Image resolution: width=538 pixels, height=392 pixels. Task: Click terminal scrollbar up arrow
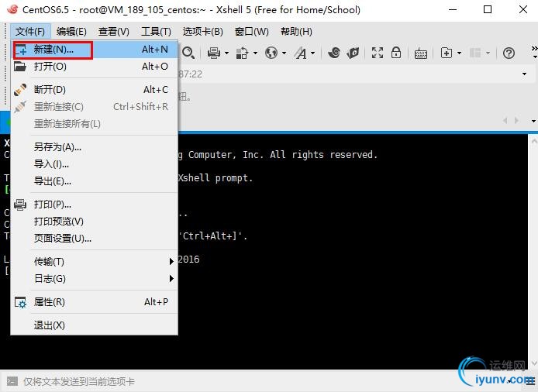pyautogui.click(x=533, y=141)
